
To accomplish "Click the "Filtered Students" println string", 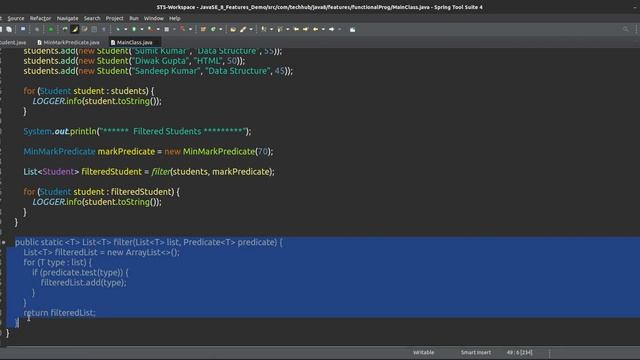I will click(173, 131).
